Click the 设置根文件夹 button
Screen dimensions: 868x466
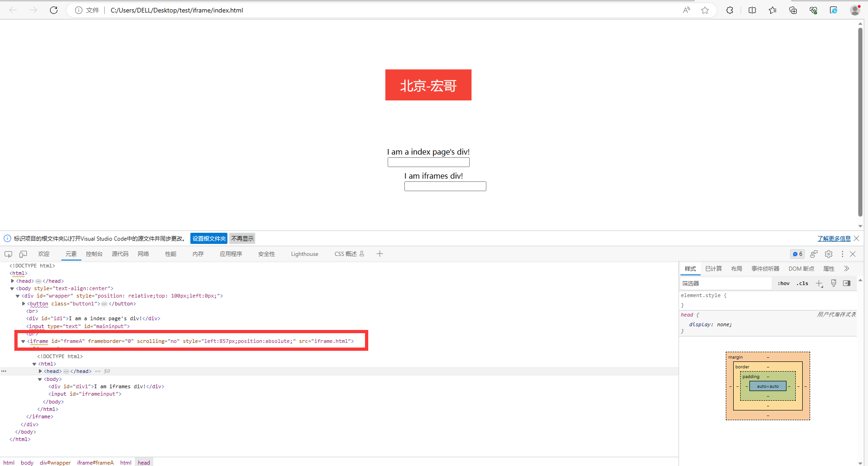pyautogui.click(x=209, y=238)
